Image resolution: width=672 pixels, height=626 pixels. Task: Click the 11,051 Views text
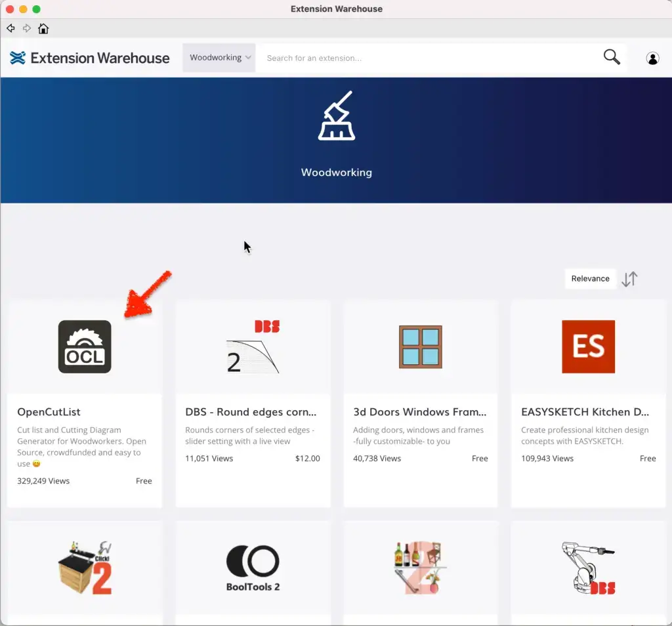209,459
